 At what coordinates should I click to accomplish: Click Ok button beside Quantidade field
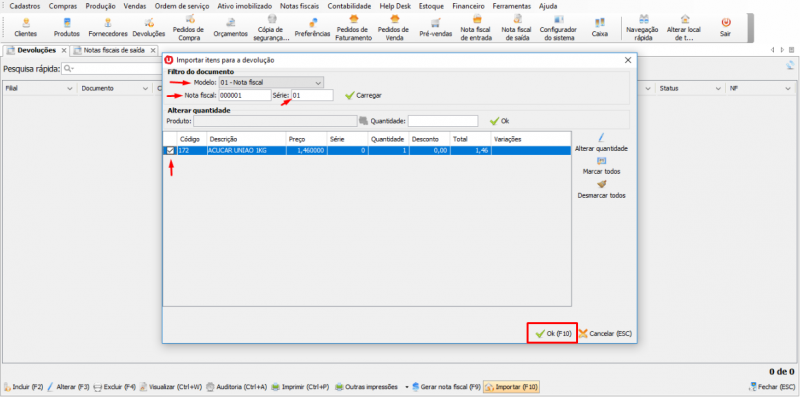click(x=499, y=121)
